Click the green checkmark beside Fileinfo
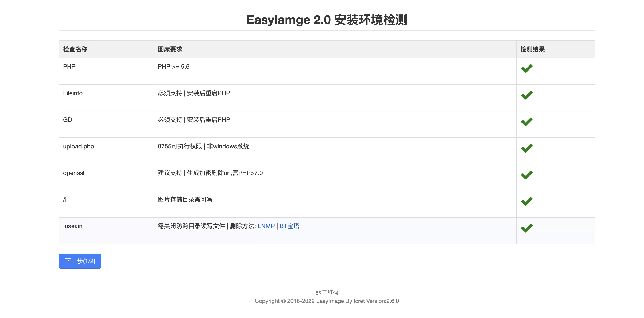Image resolution: width=644 pixels, height=318 pixels. coord(527,95)
